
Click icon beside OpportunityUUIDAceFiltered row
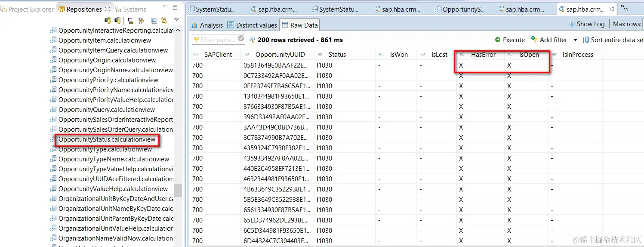coord(53,179)
